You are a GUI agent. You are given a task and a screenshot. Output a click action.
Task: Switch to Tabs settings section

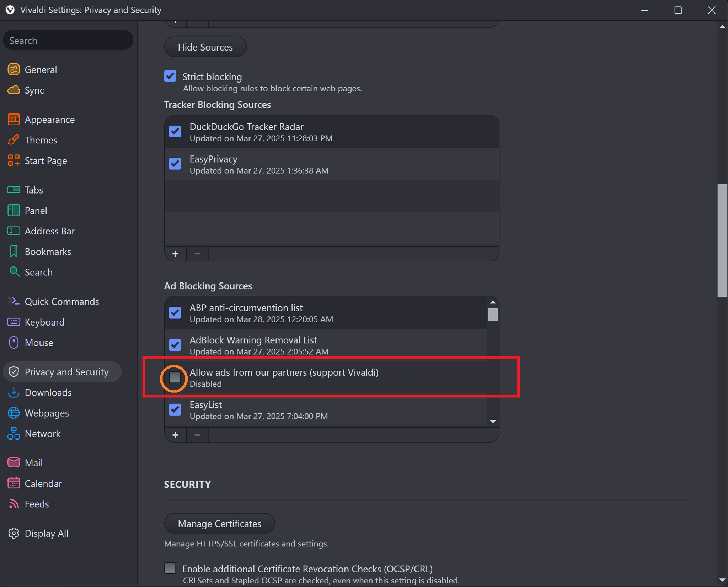[34, 190]
